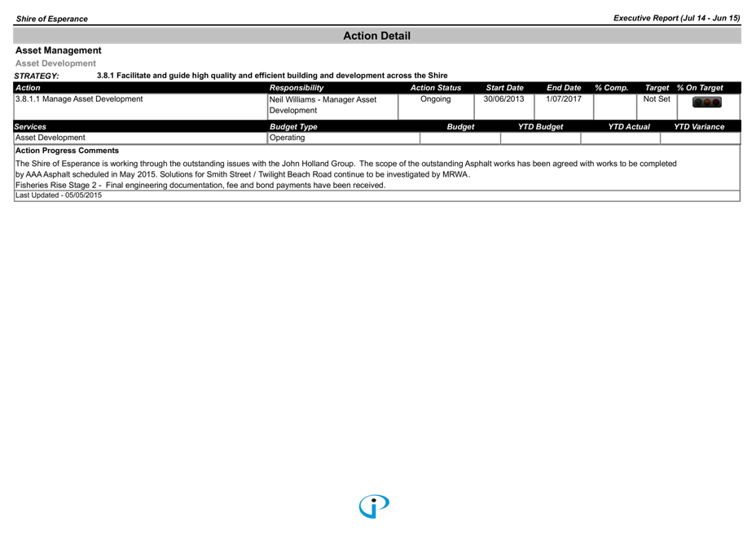Viewport: 756px width, 535px height.
Task: Select 'Shire of Esperance' header text
Action: tap(51, 19)
